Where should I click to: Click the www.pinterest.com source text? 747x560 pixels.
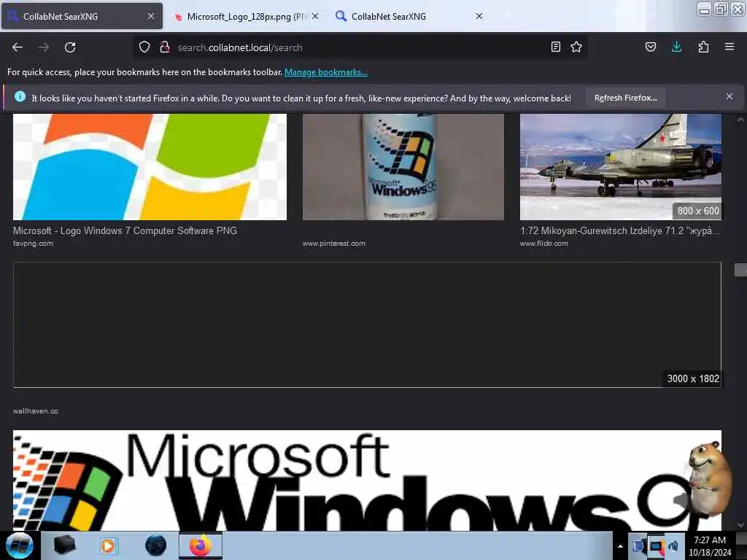(334, 244)
